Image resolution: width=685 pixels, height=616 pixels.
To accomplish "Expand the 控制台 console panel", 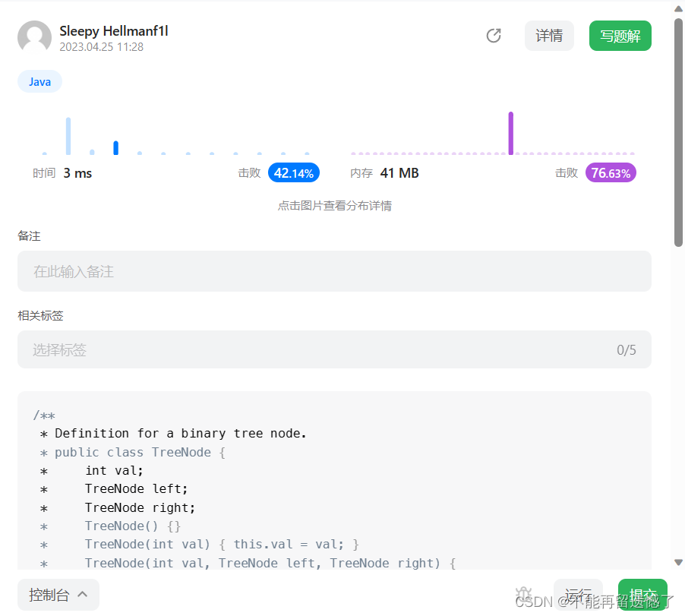I will pyautogui.click(x=58, y=595).
